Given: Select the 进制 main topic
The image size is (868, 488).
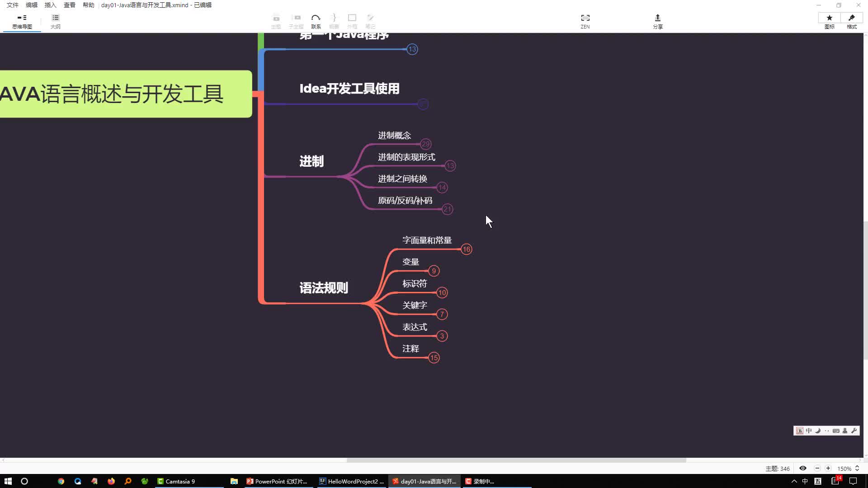Looking at the screenshot, I should pos(311,161).
